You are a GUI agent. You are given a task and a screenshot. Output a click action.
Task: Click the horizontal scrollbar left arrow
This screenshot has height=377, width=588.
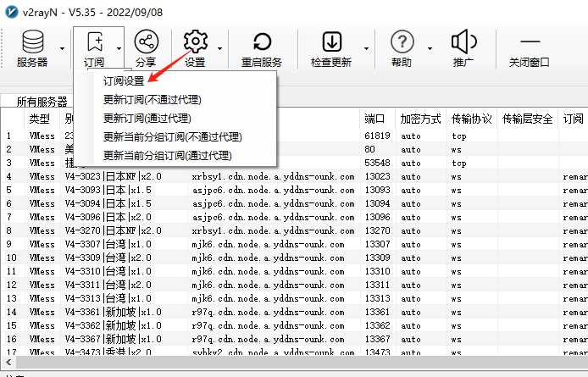pyautogui.click(x=8, y=363)
